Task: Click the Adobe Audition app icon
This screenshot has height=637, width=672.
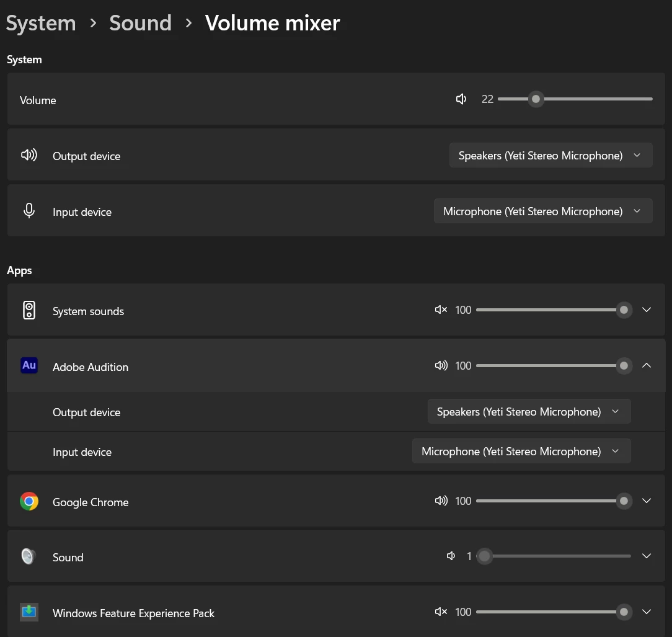Action: [29, 366]
